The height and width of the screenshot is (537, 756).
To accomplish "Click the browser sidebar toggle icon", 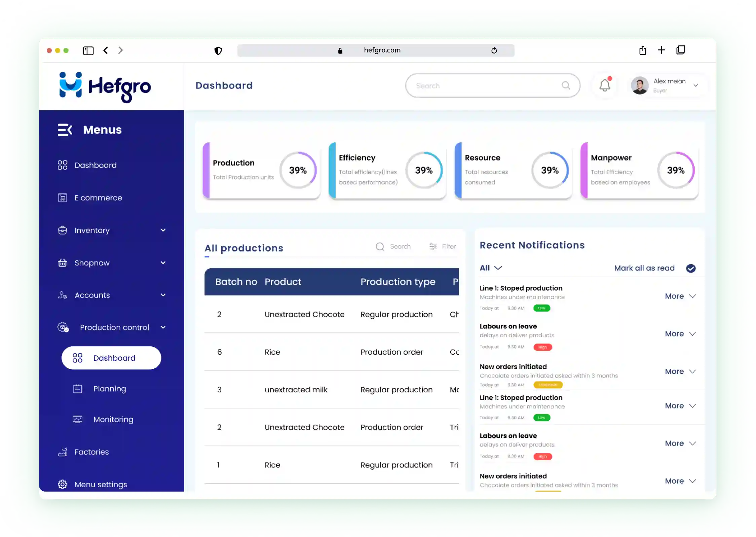I will [x=88, y=50].
